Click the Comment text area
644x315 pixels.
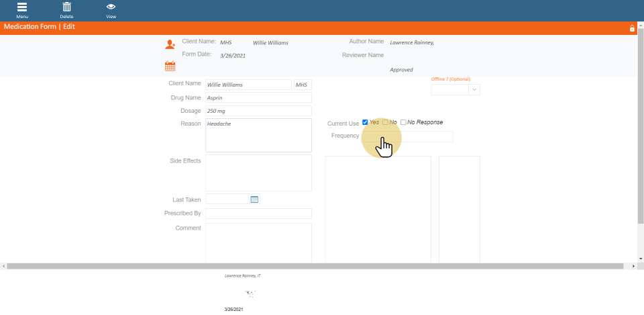pyautogui.click(x=258, y=242)
